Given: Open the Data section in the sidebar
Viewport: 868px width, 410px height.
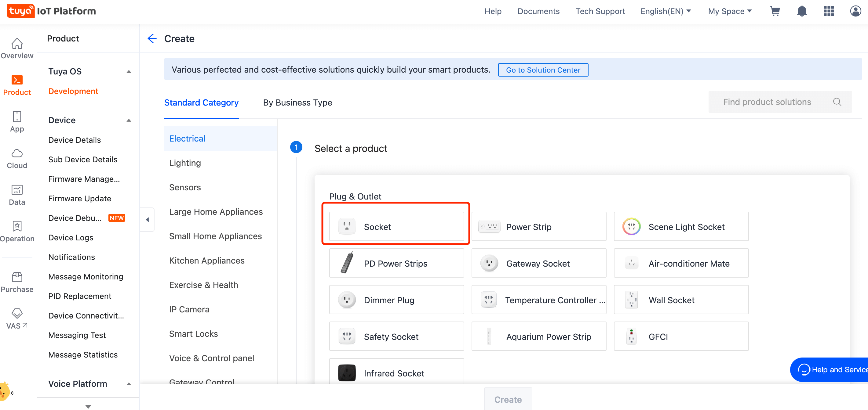Looking at the screenshot, I should 17,195.
